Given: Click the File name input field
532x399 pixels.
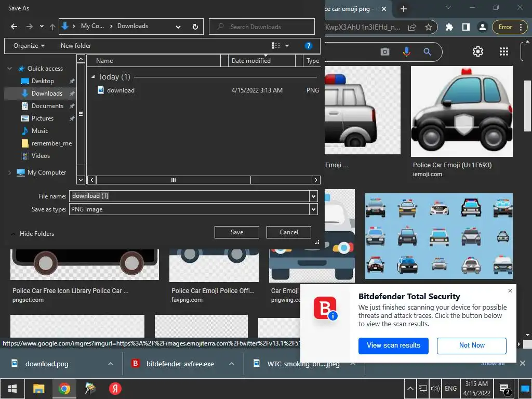Looking at the screenshot, I should 189,196.
